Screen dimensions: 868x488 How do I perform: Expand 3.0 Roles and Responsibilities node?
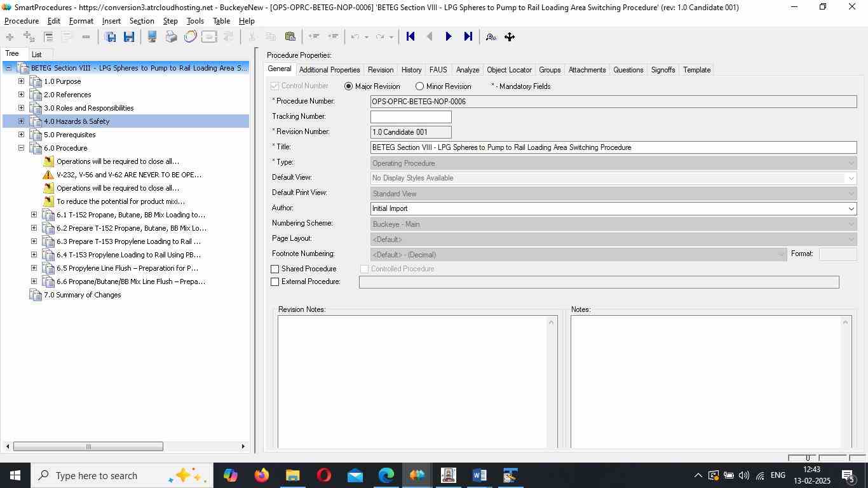(x=21, y=108)
